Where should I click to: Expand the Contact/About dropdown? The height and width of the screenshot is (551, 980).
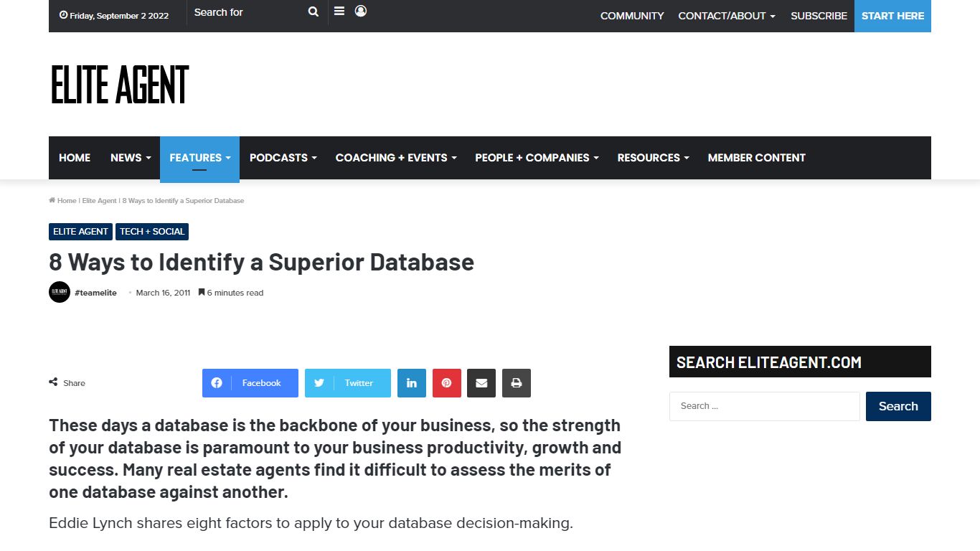pos(727,16)
